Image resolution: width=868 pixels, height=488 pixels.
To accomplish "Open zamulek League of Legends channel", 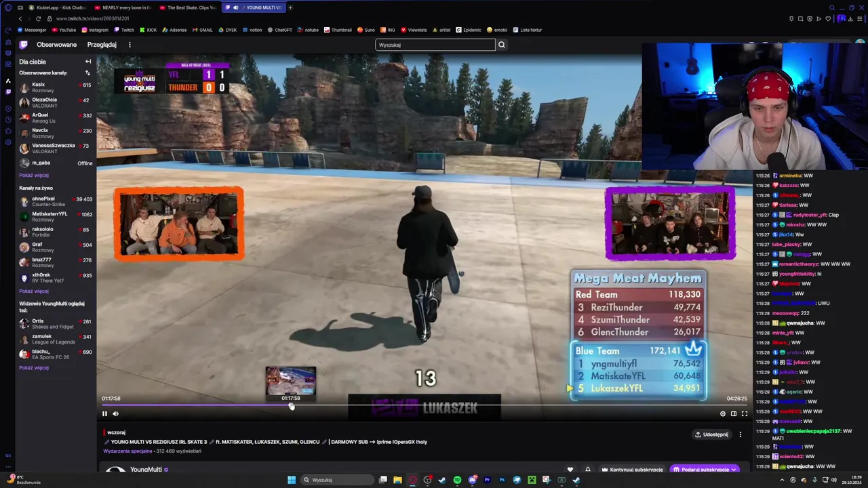I will pyautogui.click(x=56, y=339).
